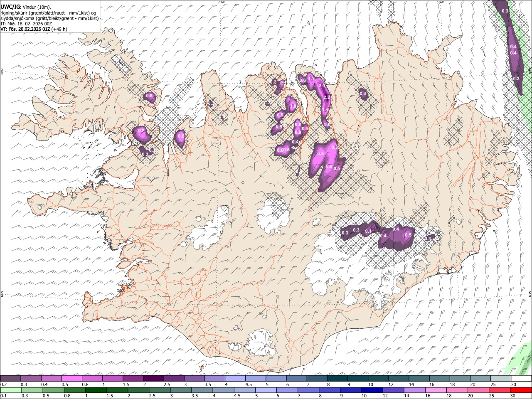Screen dimensions: 532x399
Task: Click the '2.0' precipitation value on the map
Action: (322, 86)
